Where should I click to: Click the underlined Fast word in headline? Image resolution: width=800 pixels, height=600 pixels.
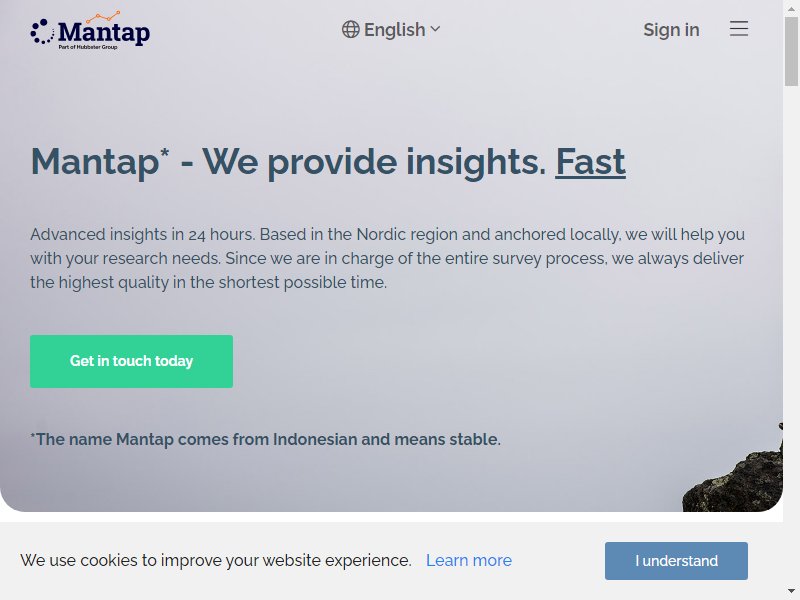(x=590, y=162)
